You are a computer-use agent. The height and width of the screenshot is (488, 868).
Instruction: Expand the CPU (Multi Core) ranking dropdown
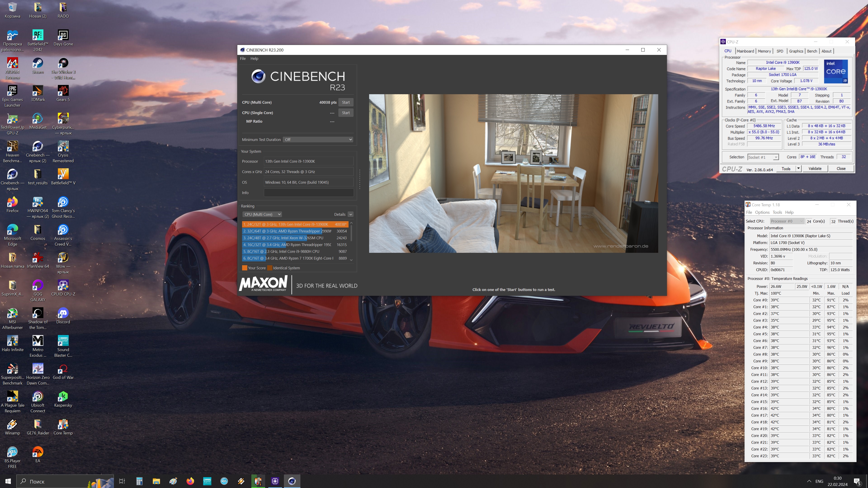pos(262,214)
